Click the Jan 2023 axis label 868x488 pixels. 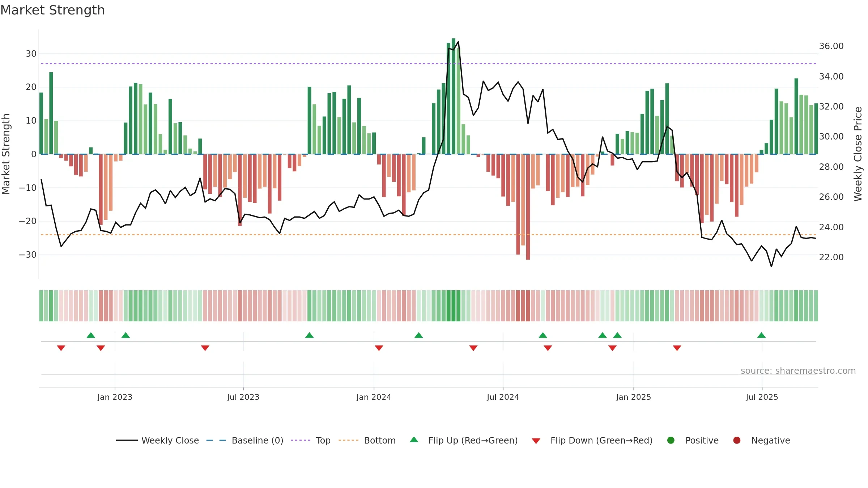(115, 397)
